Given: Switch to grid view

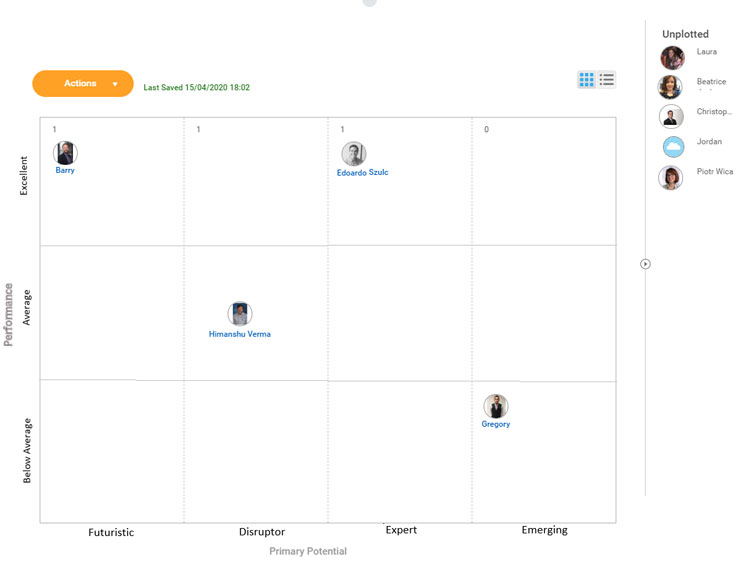Looking at the screenshot, I should [x=586, y=80].
